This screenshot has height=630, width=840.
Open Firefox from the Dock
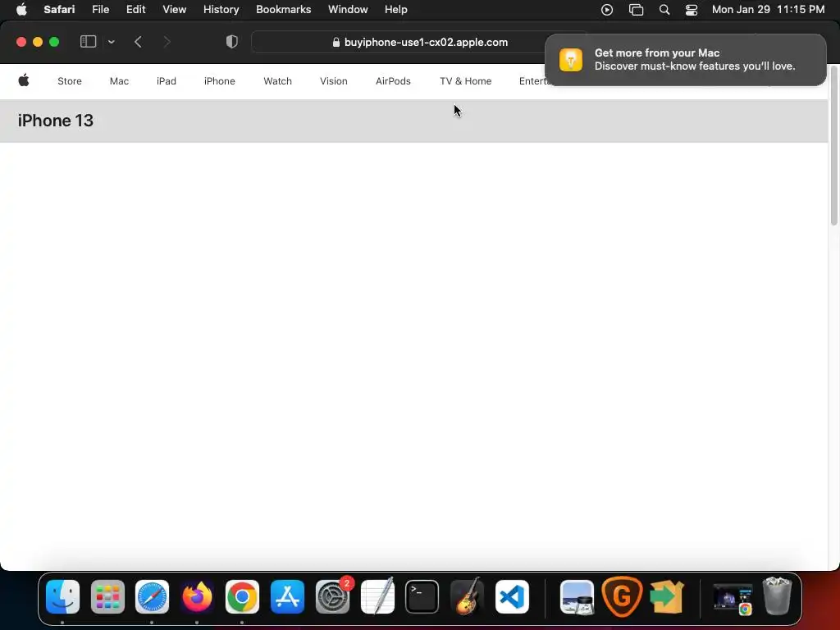[197, 596]
